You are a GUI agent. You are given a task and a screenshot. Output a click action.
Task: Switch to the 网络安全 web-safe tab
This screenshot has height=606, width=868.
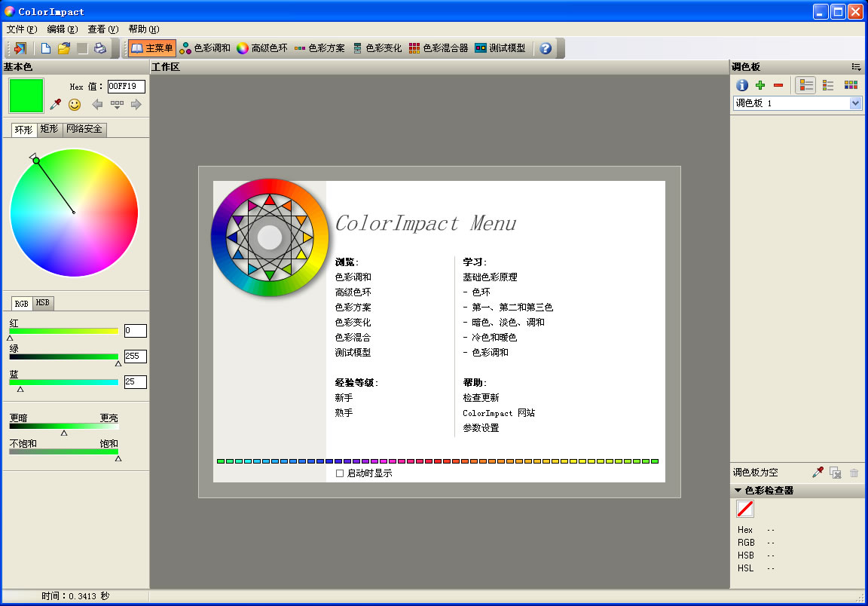(x=84, y=129)
